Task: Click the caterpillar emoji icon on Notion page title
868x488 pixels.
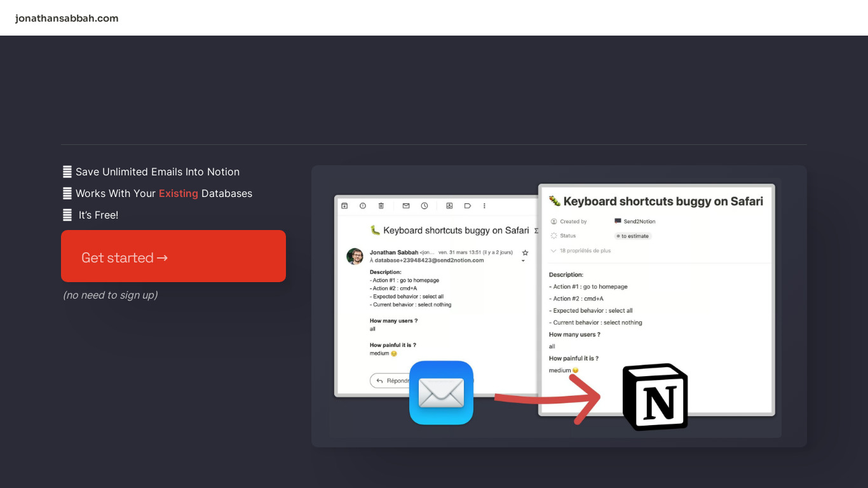Action: 555,201
